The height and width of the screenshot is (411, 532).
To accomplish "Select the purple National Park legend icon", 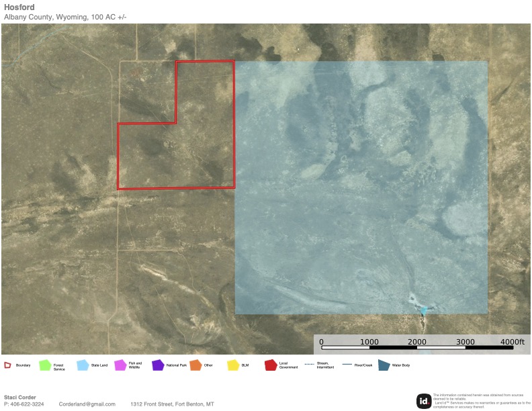I will (x=158, y=365).
